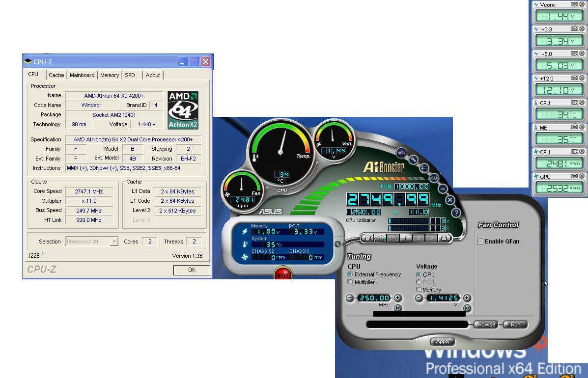The width and height of the screenshot is (588, 378).
Task: Open the Memory tab in CPU-Z
Action: coord(110,75)
